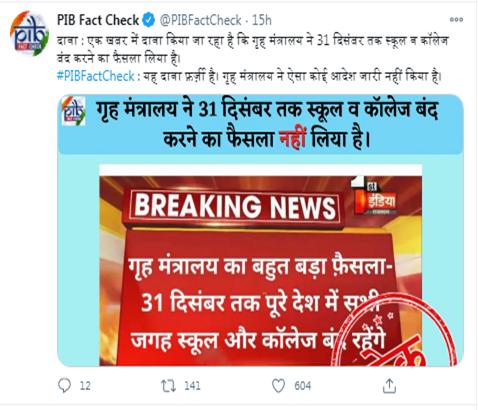Open the attached fact check image
478x410 pixels.
tap(261, 230)
